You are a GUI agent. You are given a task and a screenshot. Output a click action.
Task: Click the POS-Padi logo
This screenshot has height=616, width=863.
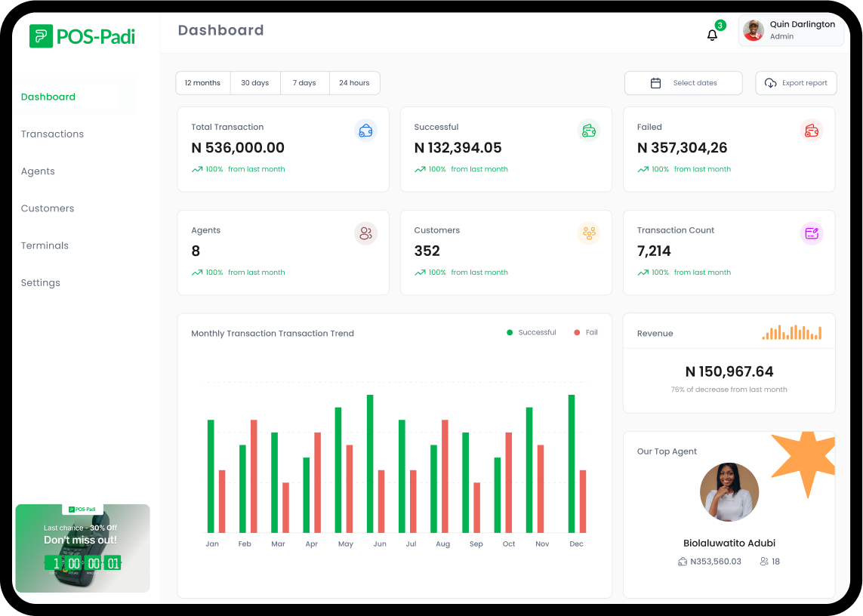tap(82, 35)
